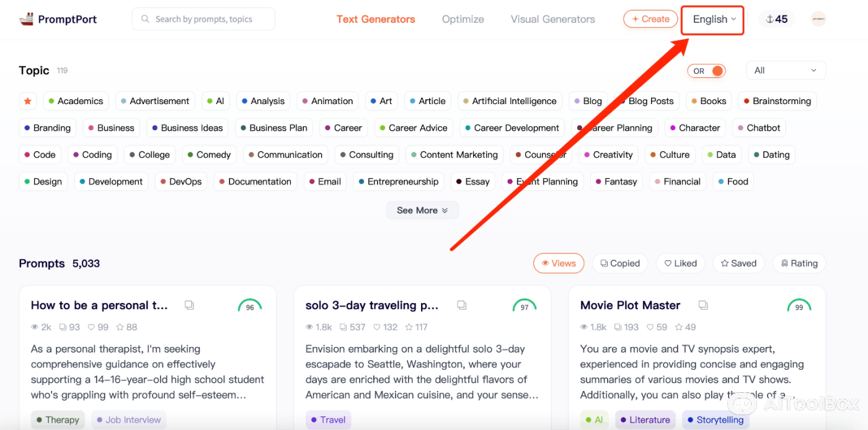Open the user avatar profile menu
Image resolution: width=868 pixels, height=430 pixels.
[818, 19]
